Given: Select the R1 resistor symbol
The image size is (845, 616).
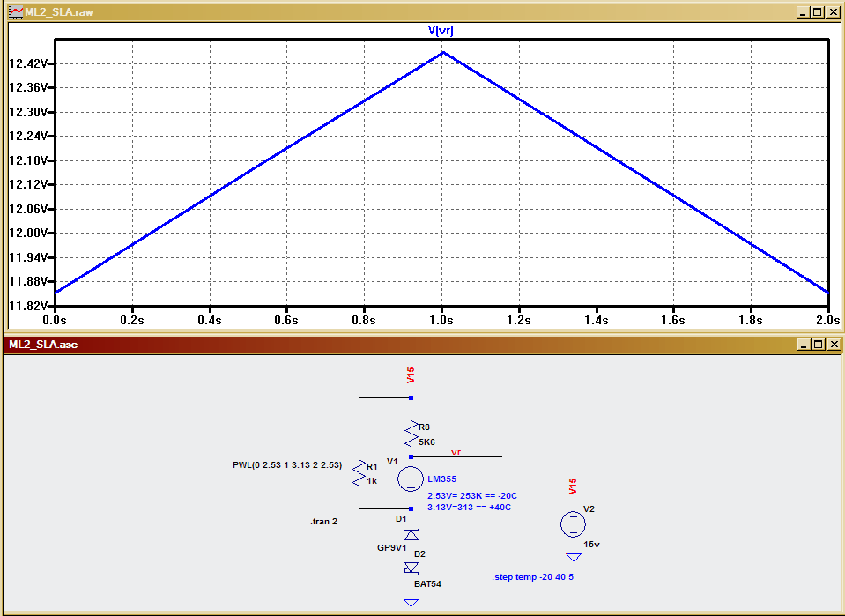Looking at the screenshot, I should (x=359, y=474).
